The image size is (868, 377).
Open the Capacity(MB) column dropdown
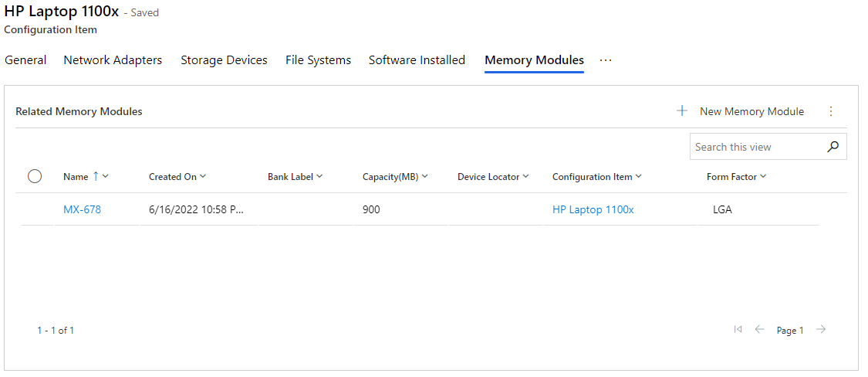[424, 176]
